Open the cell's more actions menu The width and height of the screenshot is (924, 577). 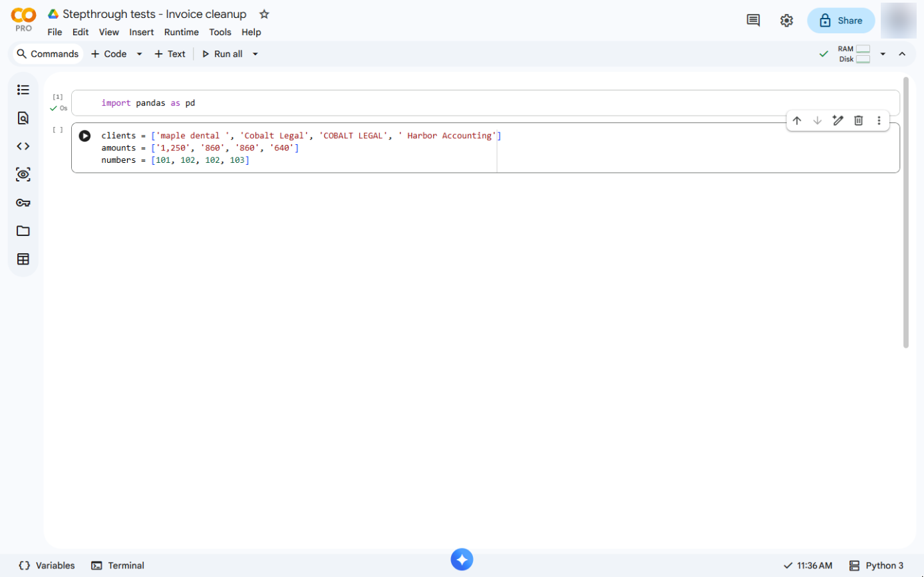coord(879,120)
